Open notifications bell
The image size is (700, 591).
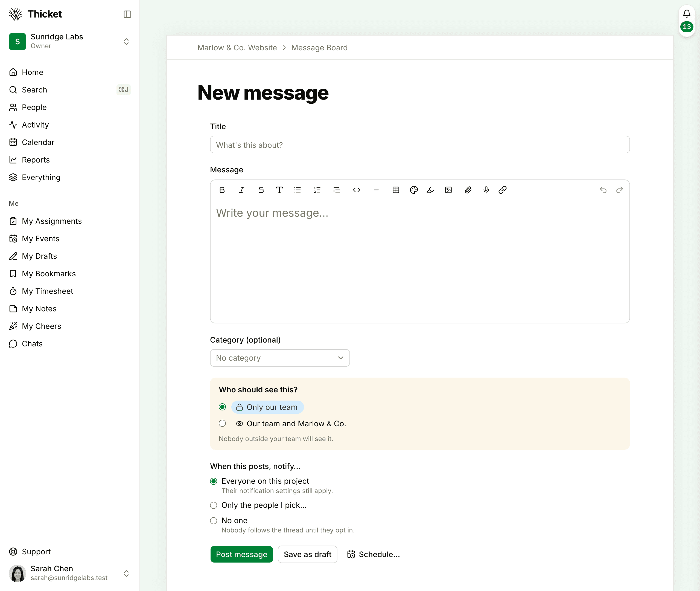click(x=687, y=13)
